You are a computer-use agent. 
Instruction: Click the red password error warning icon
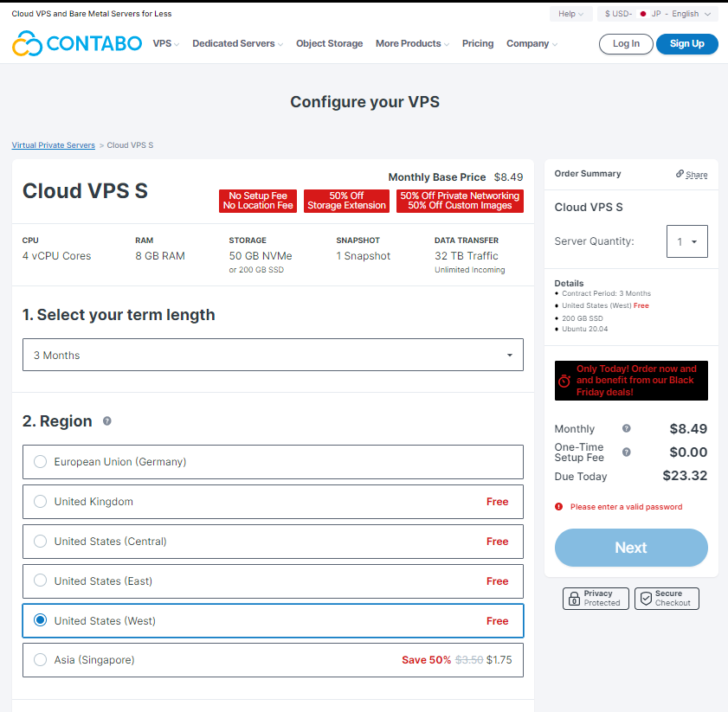click(x=559, y=507)
